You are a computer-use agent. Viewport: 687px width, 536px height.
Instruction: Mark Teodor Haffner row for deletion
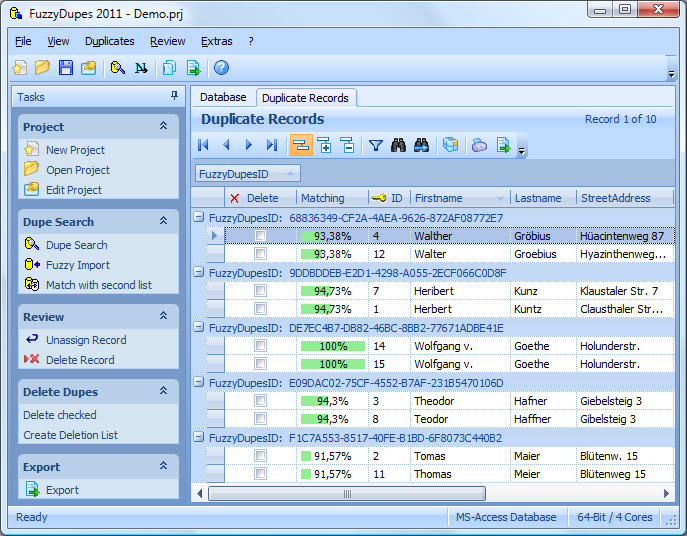260,419
